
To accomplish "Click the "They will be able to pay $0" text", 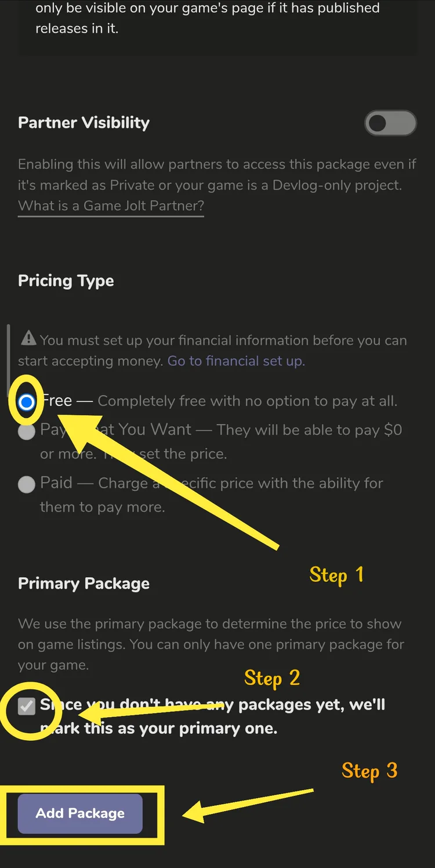I will coord(309,430).
